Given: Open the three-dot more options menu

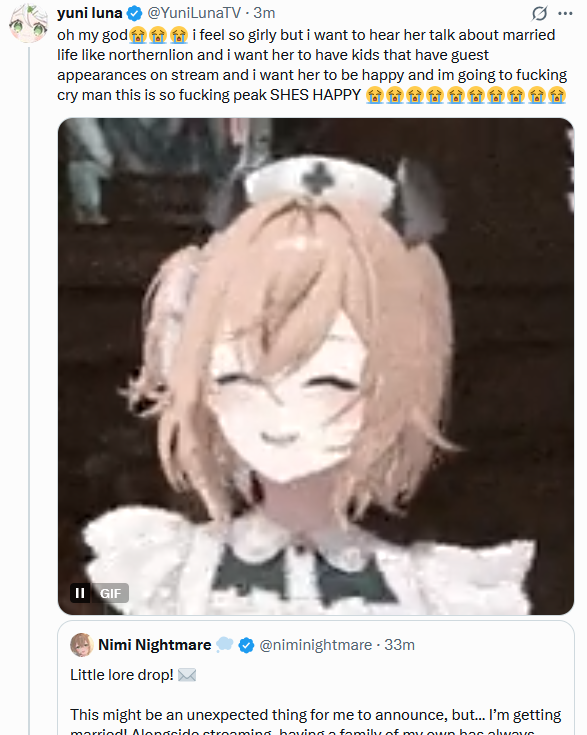Looking at the screenshot, I should point(565,13).
